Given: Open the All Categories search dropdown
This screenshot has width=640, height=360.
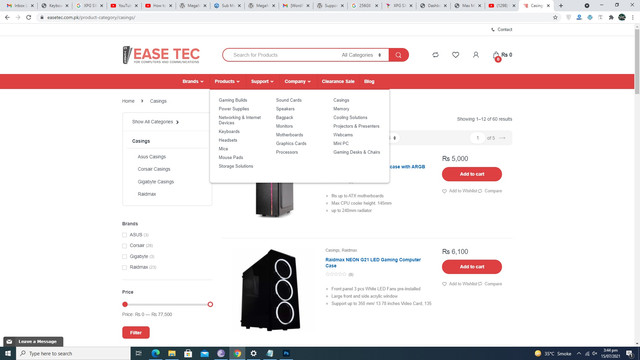Looking at the screenshot, I should pos(361,55).
